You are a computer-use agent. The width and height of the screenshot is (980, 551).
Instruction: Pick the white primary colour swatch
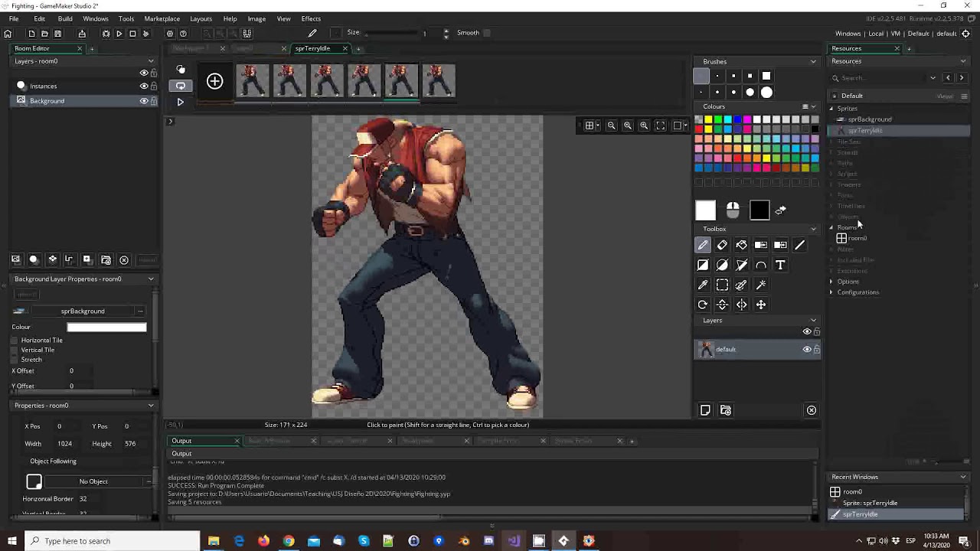705,210
